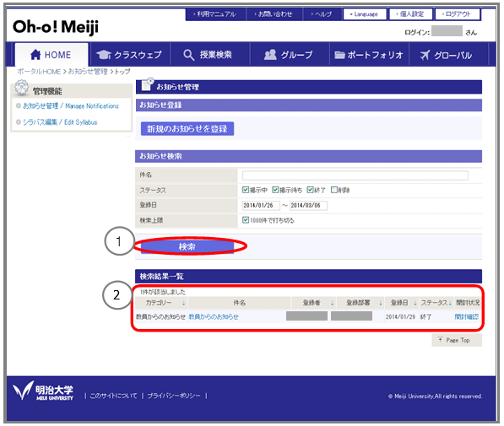The height and width of the screenshot is (426, 504).
Task: Click the airplane icon for グローバル
Action: 425,55
